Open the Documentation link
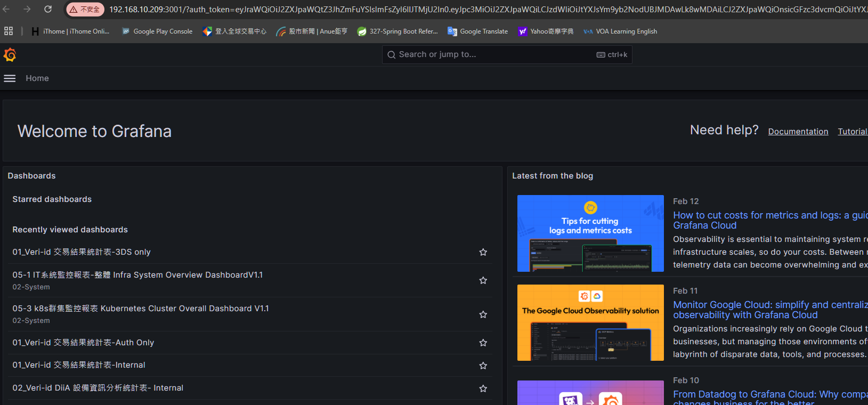868x405 pixels. point(798,132)
